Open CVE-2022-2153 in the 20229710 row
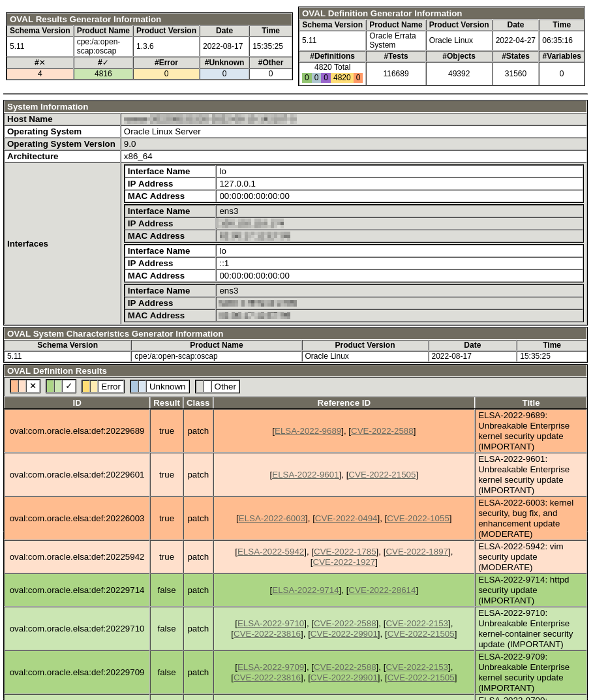 (417, 624)
